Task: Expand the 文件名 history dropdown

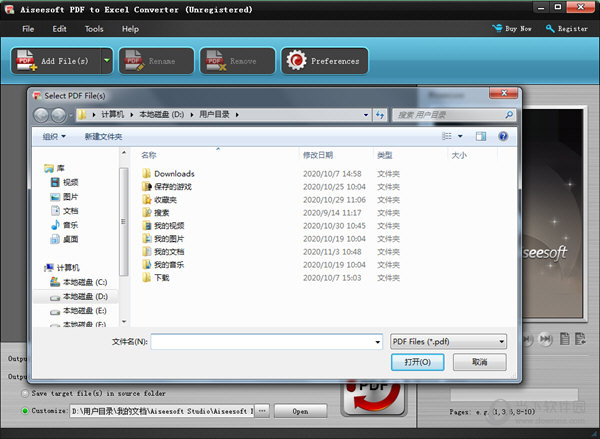Action: coord(378,342)
